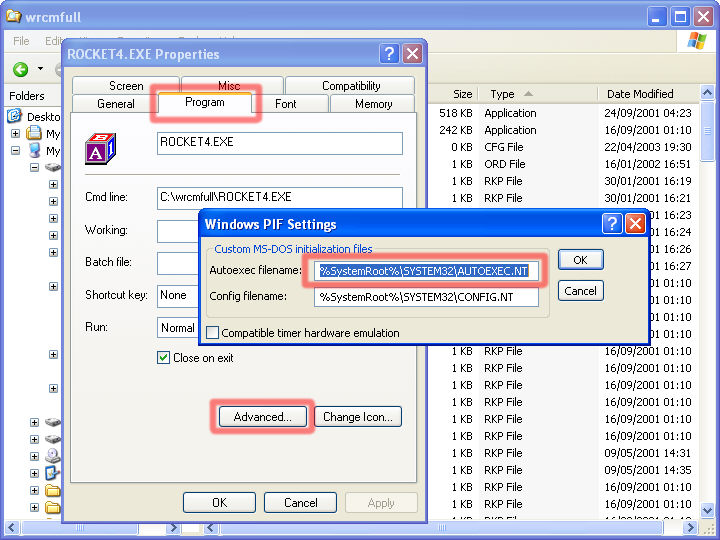The height and width of the screenshot is (540, 720).
Task: Click the wrcmfull window title folder icon
Action: [13, 16]
